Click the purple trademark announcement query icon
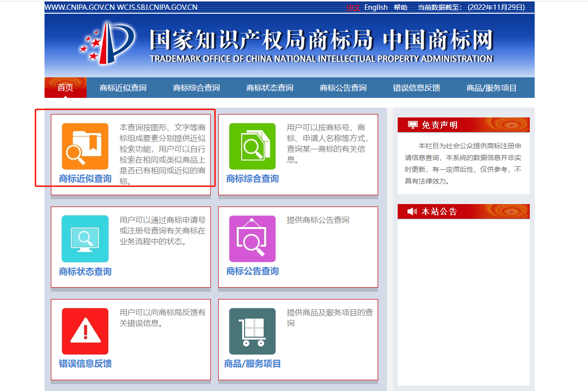The image size is (588, 391). coord(252,239)
